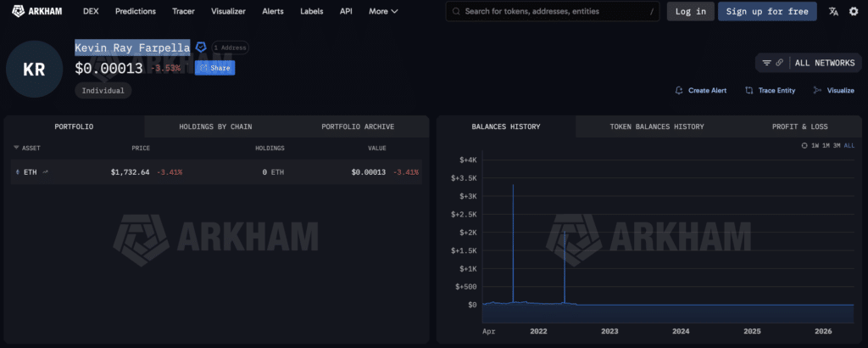Click the PRICE column header
868x348 pixels.
click(x=141, y=148)
